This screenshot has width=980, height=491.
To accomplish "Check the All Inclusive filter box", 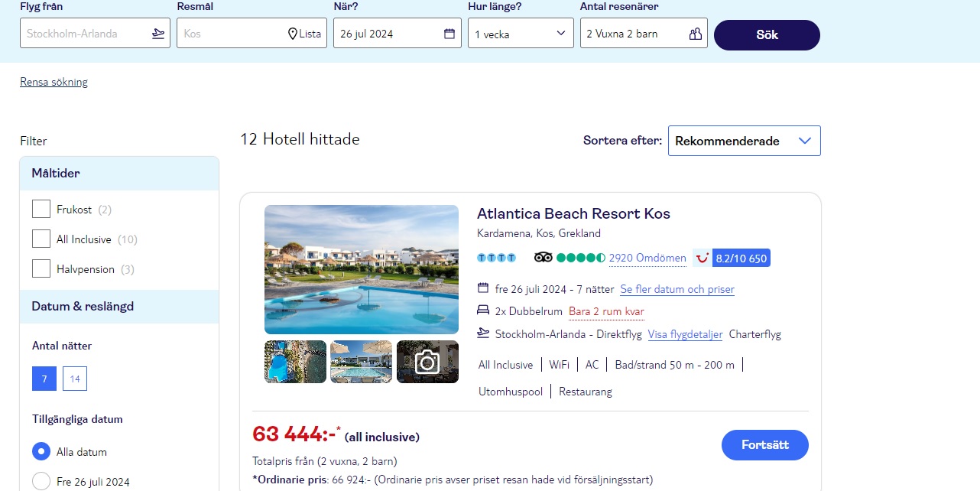I will pos(41,239).
